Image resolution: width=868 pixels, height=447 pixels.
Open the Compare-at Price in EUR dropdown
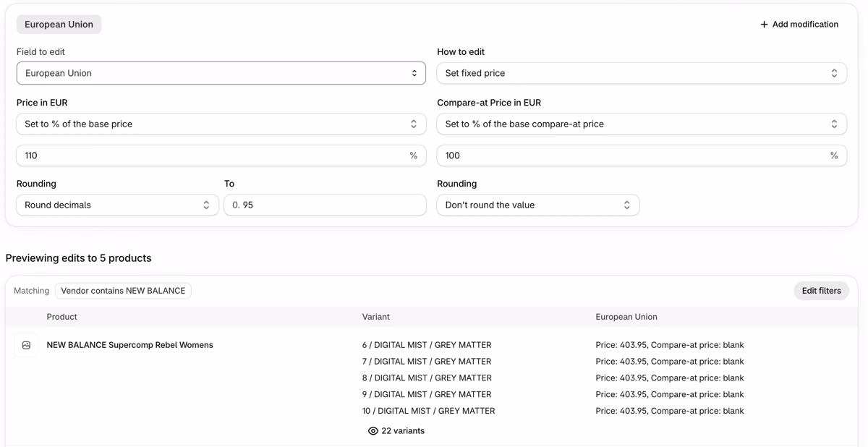[x=642, y=124]
